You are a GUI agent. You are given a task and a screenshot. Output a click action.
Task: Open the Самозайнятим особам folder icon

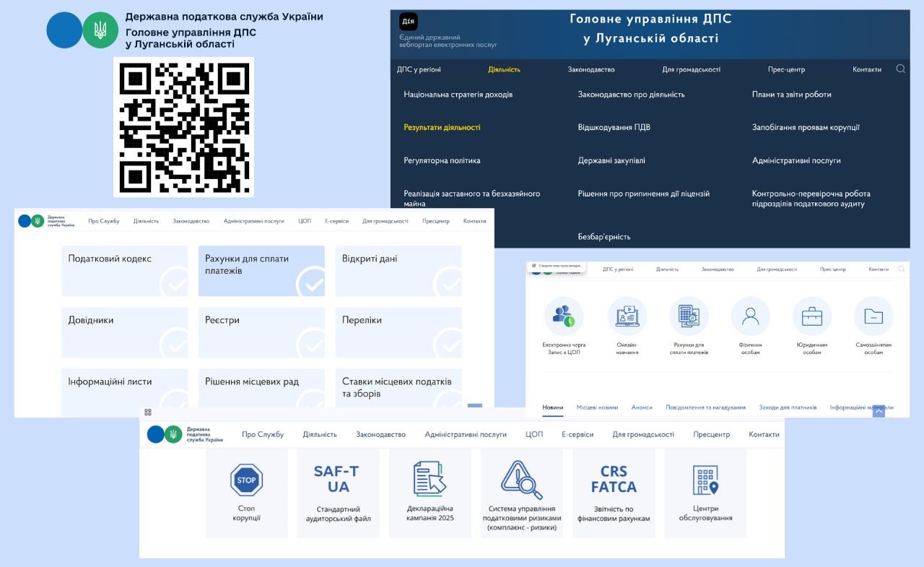tap(873, 316)
